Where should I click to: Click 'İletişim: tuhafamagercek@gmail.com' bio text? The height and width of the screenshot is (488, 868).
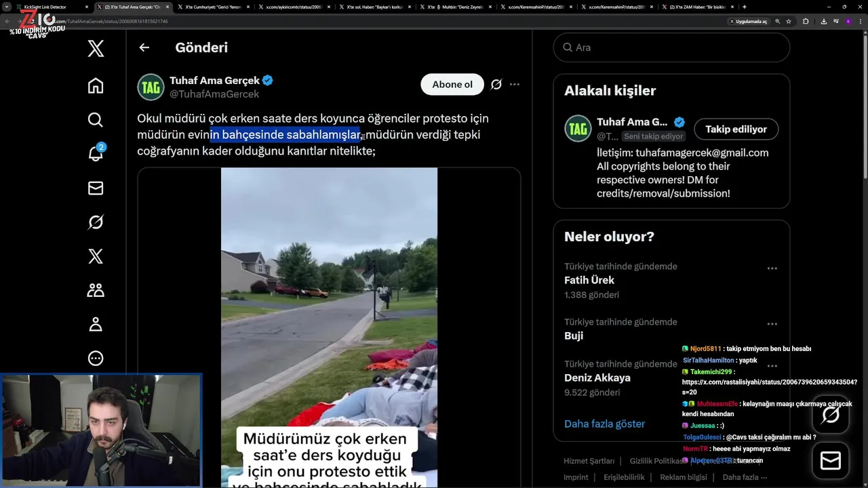click(x=682, y=152)
